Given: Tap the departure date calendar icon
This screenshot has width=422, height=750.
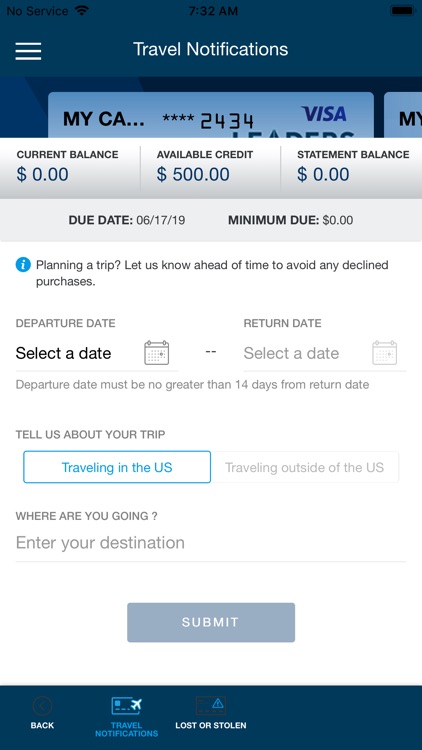Looking at the screenshot, I should pos(156,353).
